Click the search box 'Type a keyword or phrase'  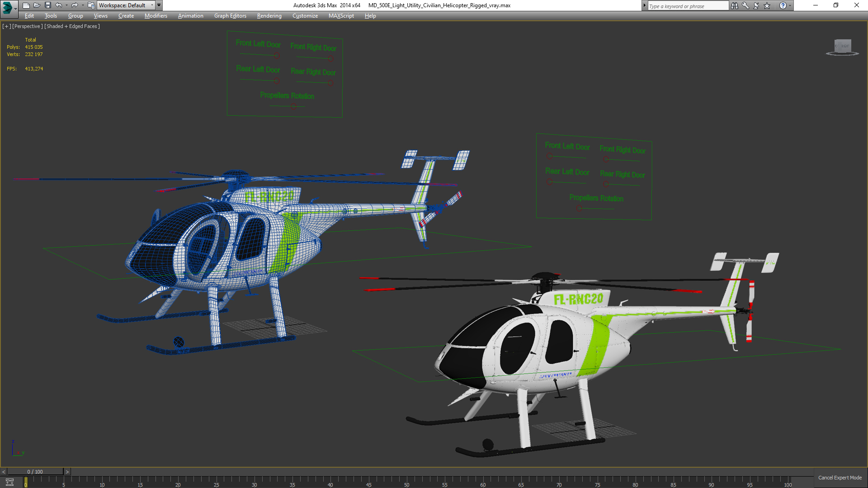tap(688, 6)
